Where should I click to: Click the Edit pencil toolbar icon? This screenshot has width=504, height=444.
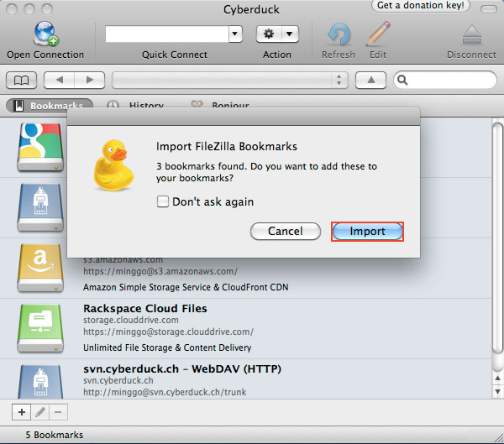coord(378,34)
